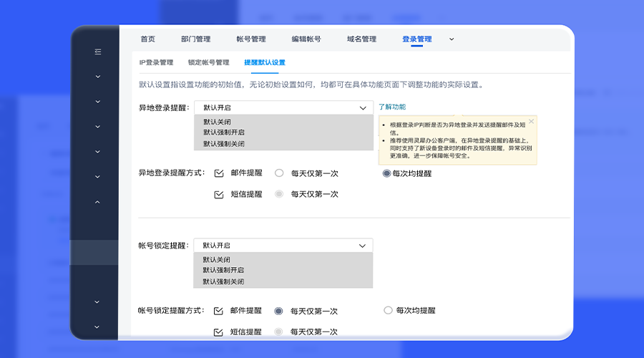Toggle 邮件提醒 checkbox for 异地登录提醒方式

pyautogui.click(x=219, y=173)
